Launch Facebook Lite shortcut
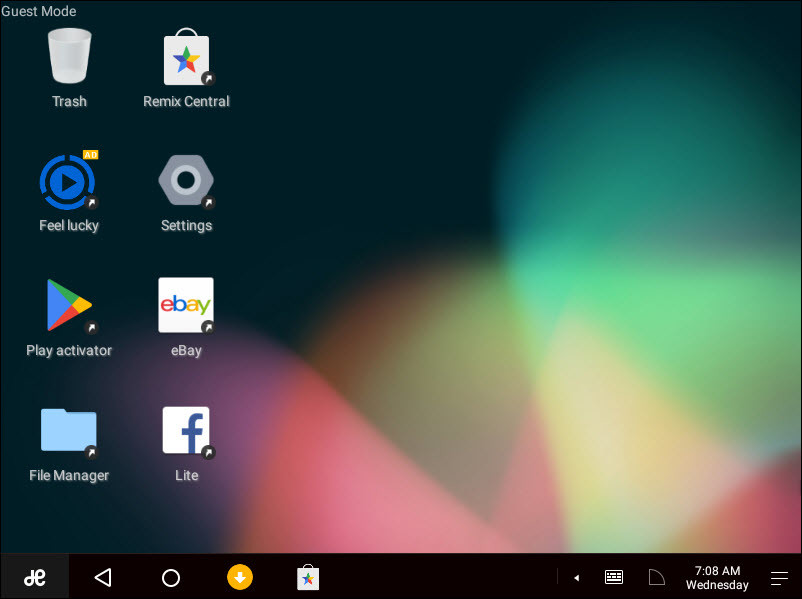Screen dimensions: 802x599 point(187,431)
